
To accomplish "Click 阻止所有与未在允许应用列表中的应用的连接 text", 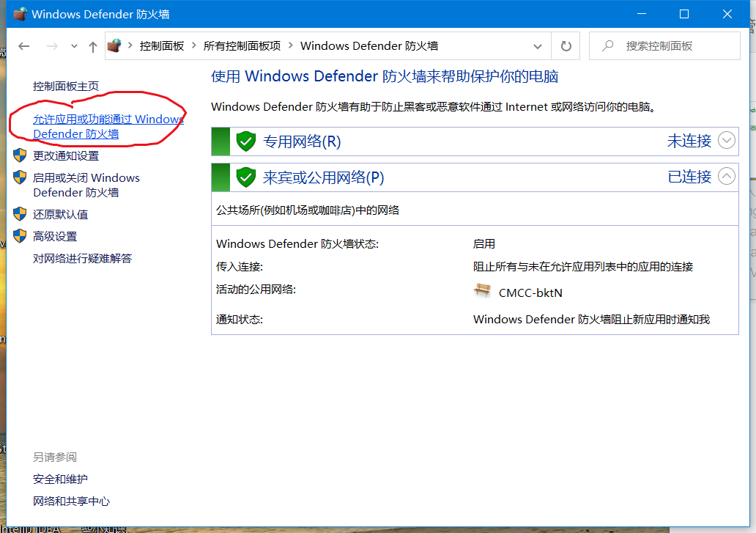I will point(583,267).
